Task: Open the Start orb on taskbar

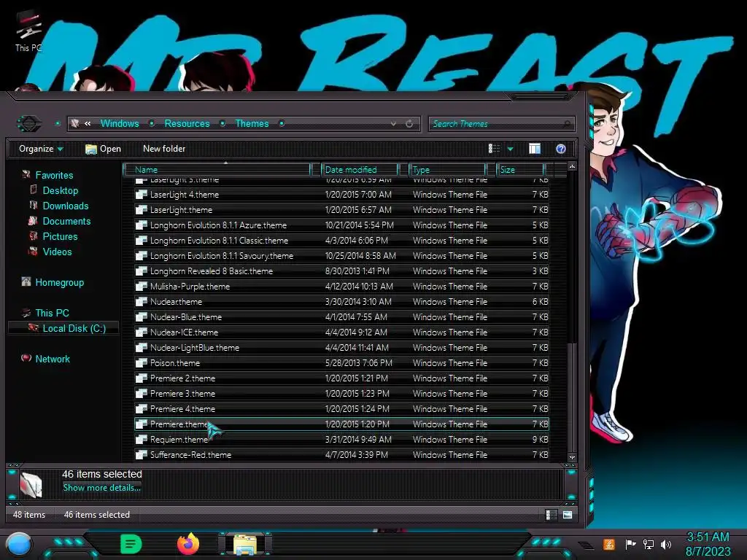Action: click(x=19, y=545)
